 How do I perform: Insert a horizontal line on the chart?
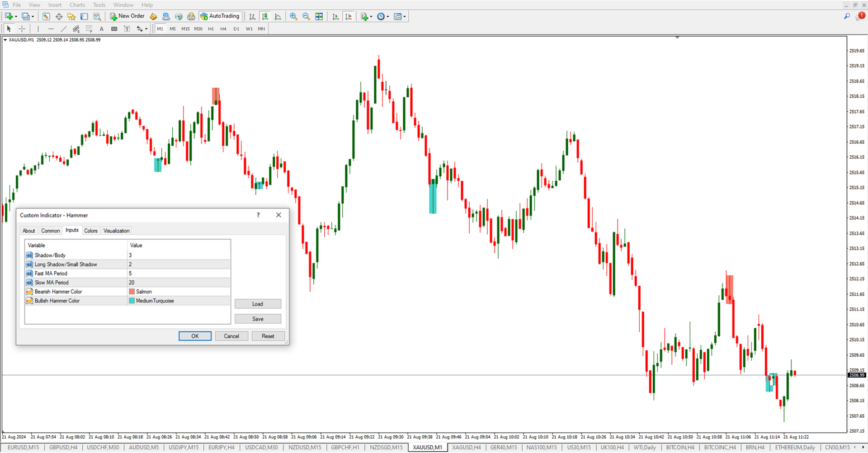pos(51,28)
